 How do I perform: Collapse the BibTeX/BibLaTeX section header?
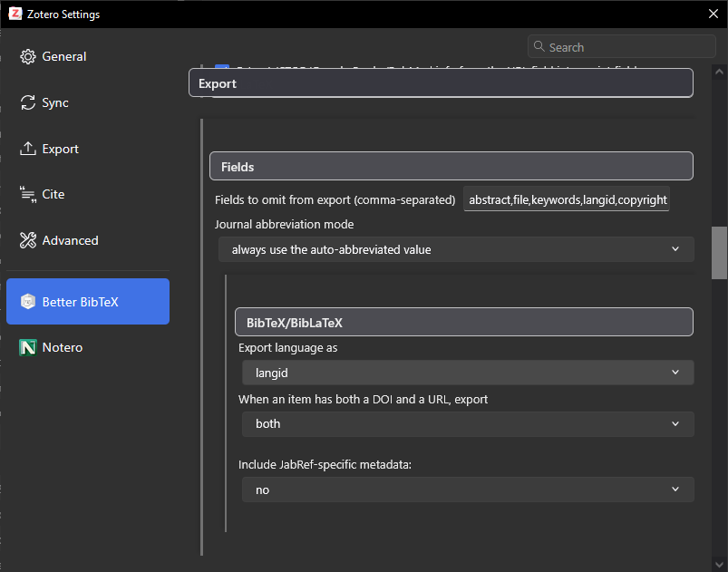coord(464,322)
